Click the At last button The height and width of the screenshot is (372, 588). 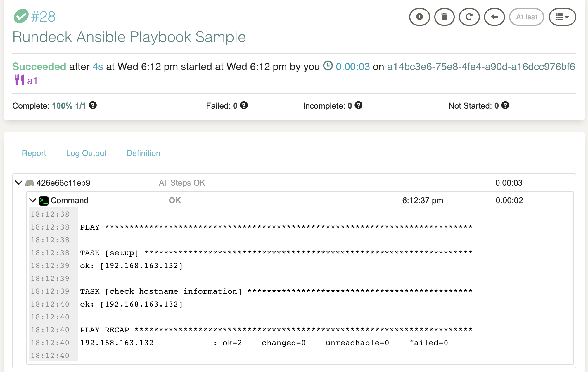coord(526,17)
